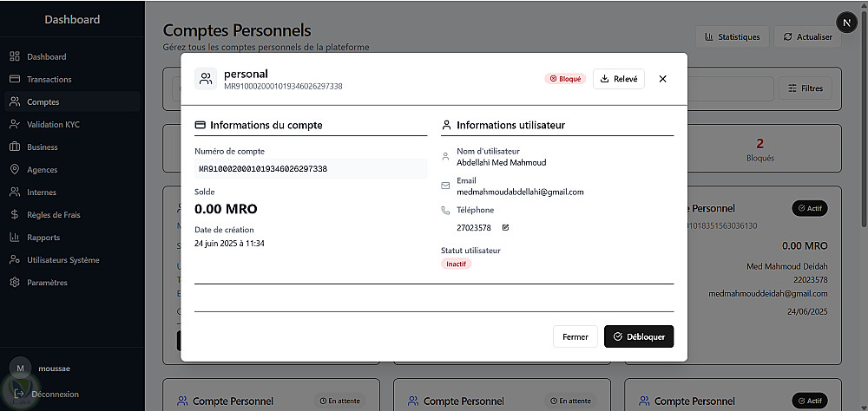The image size is (868, 411).
Task: Open the Rapports section
Action: (43, 238)
